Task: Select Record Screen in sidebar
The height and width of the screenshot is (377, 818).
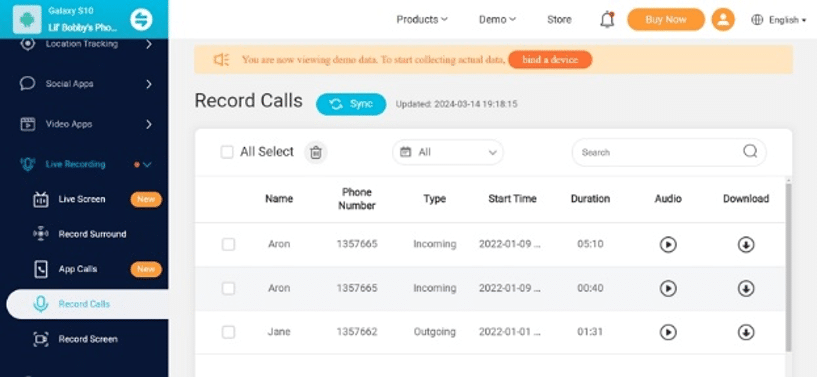Action: [x=87, y=339]
